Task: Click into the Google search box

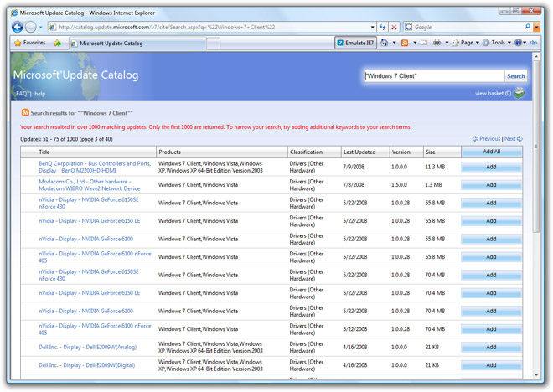Action: click(468, 27)
